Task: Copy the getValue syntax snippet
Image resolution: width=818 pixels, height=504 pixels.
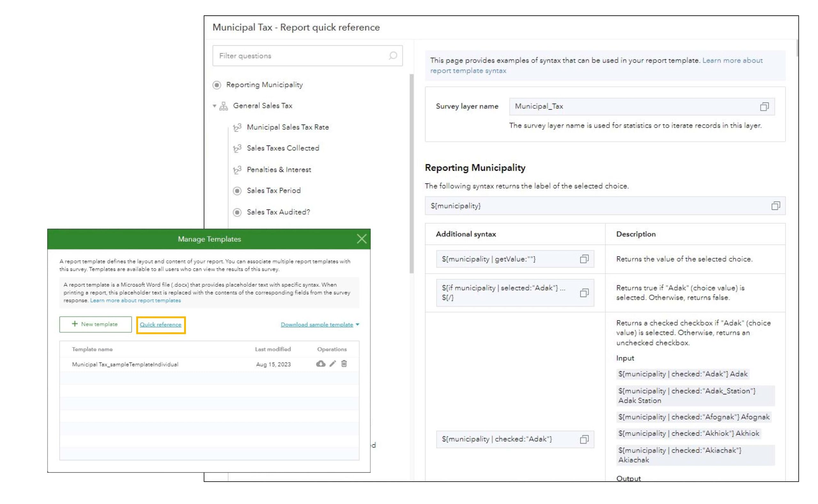Action: [584, 259]
